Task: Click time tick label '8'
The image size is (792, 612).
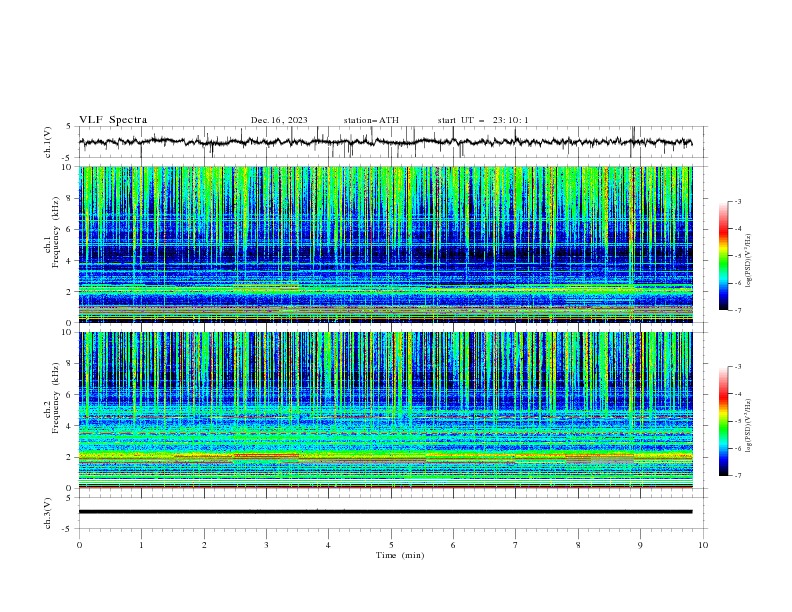Action: (x=578, y=545)
